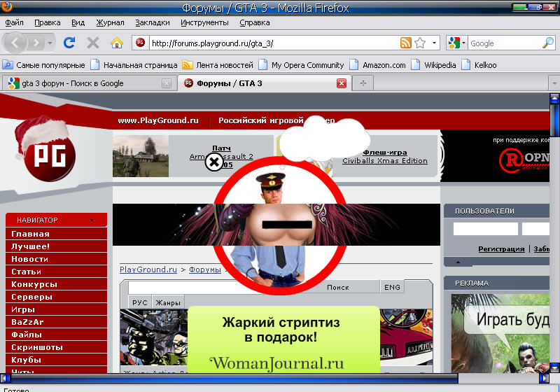Open the Файл menu

click(x=14, y=22)
